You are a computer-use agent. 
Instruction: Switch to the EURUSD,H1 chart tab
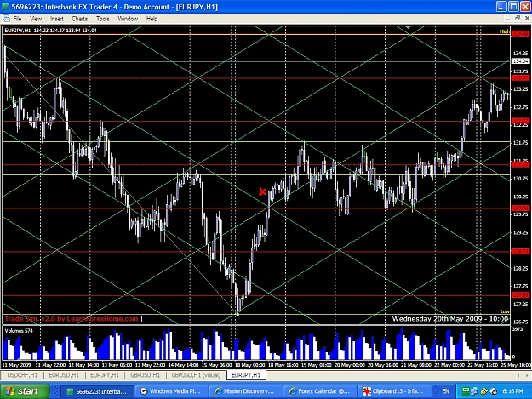pos(64,375)
